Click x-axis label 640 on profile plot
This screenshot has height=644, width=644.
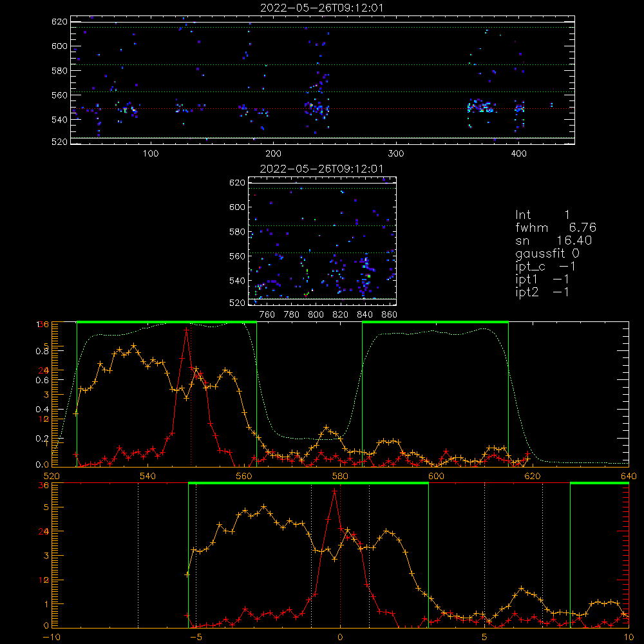coord(629,477)
